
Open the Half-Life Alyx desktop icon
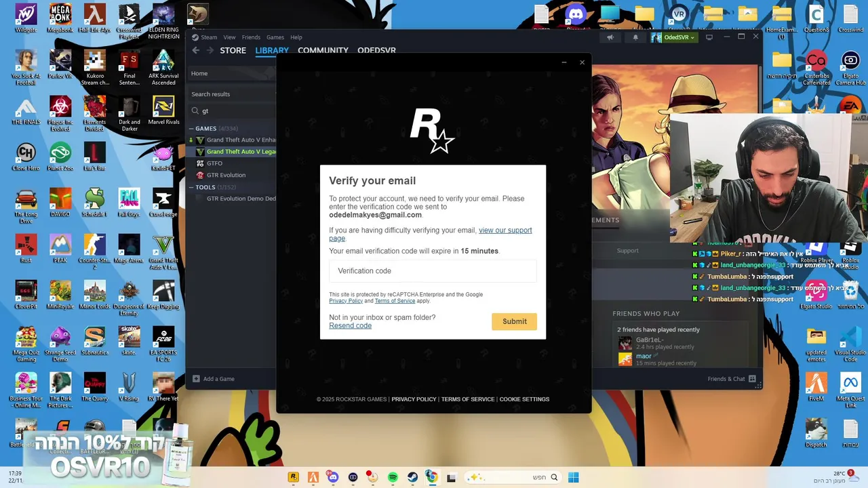tap(94, 18)
